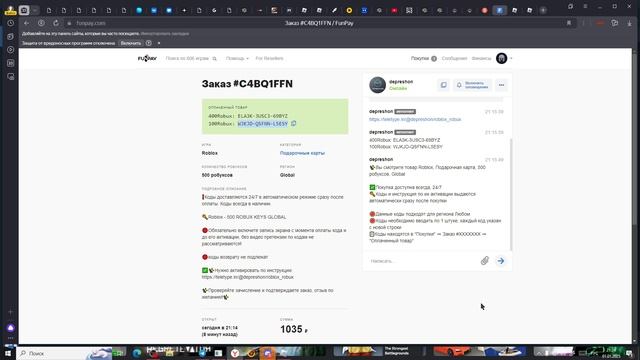The width and height of the screenshot is (640, 360).
Task: Bookmark this page with the bookmark icon
Action: coord(569,23)
